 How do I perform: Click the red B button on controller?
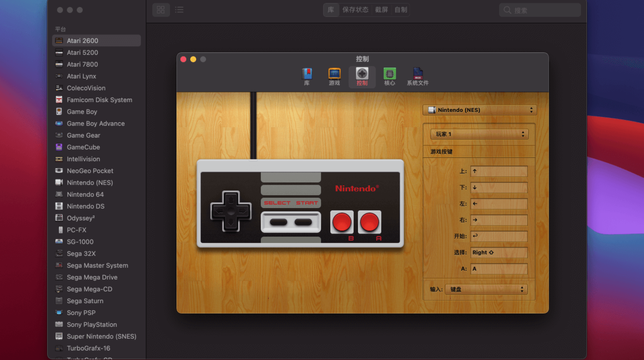click(x=342, y=222)
